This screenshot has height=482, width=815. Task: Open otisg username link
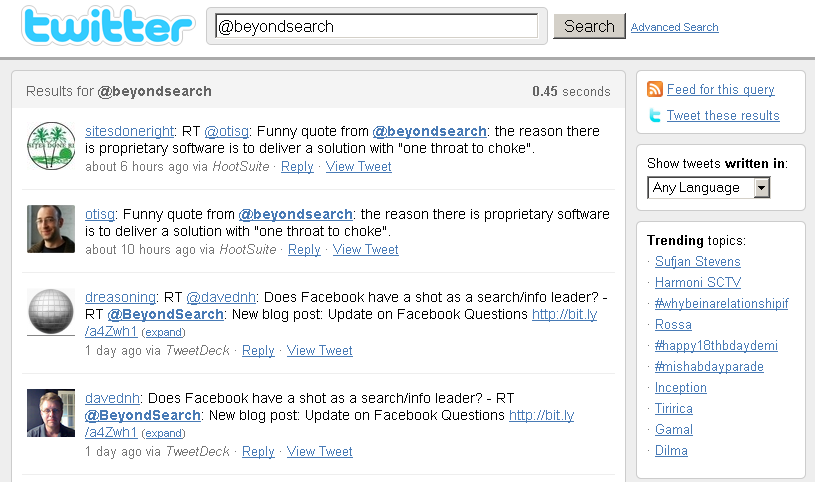tap(100, 214)
